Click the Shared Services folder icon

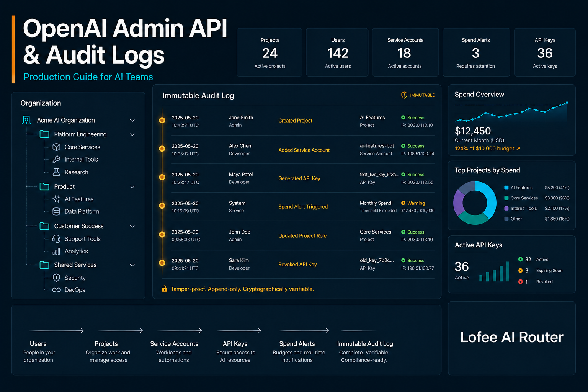pos(44,265)
